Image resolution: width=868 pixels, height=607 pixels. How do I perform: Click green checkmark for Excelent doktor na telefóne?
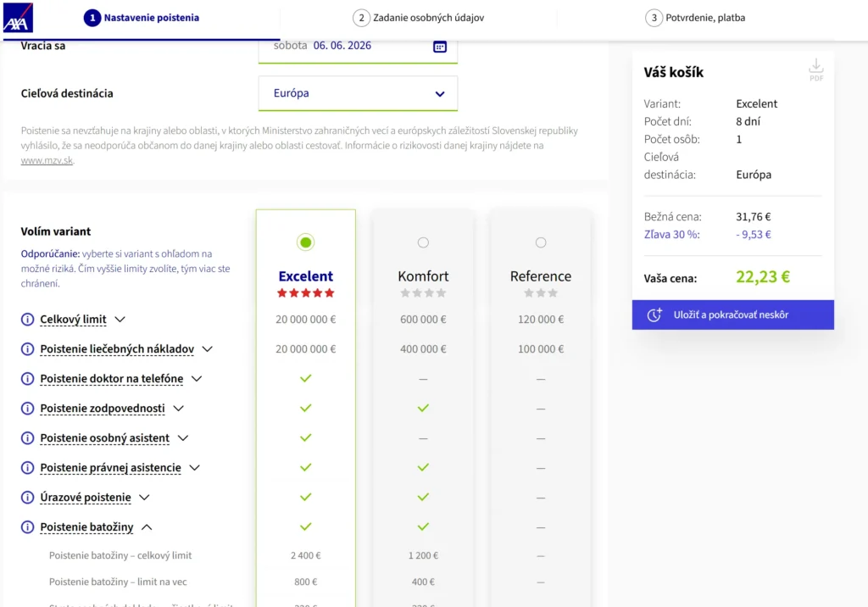(305, 379)
